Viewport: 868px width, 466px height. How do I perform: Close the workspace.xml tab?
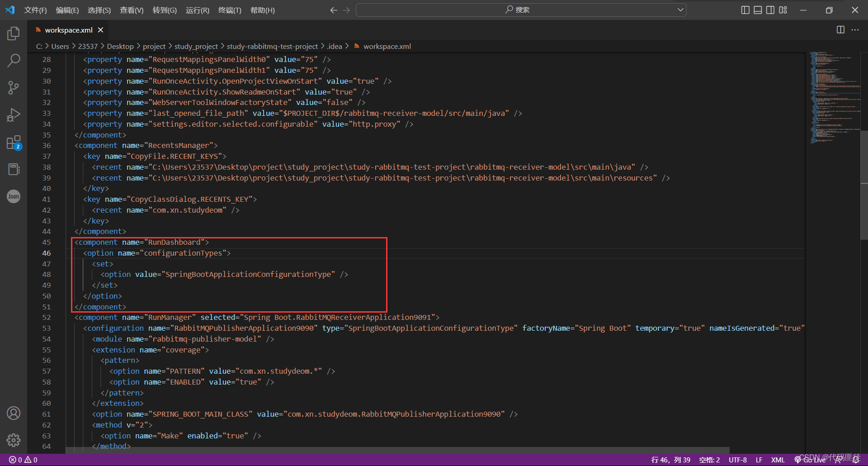pyautogui.click(x=100, y=30)
